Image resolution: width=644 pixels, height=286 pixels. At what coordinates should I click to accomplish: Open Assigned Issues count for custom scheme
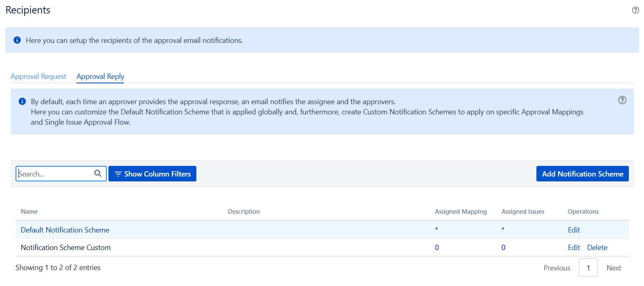tap(503, 248)
